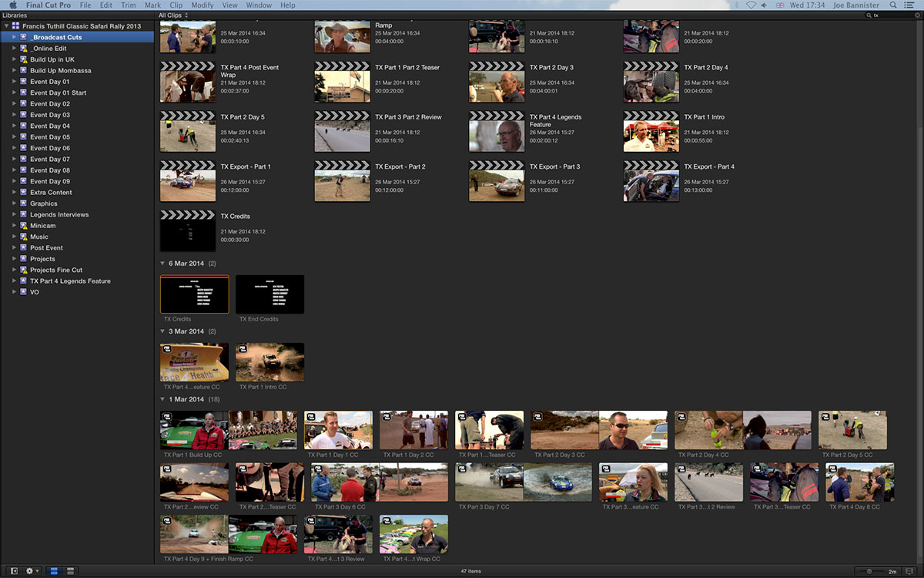Screen dimensions: 924x578
Task: Open the Mark menu
Action: [152, 5]
